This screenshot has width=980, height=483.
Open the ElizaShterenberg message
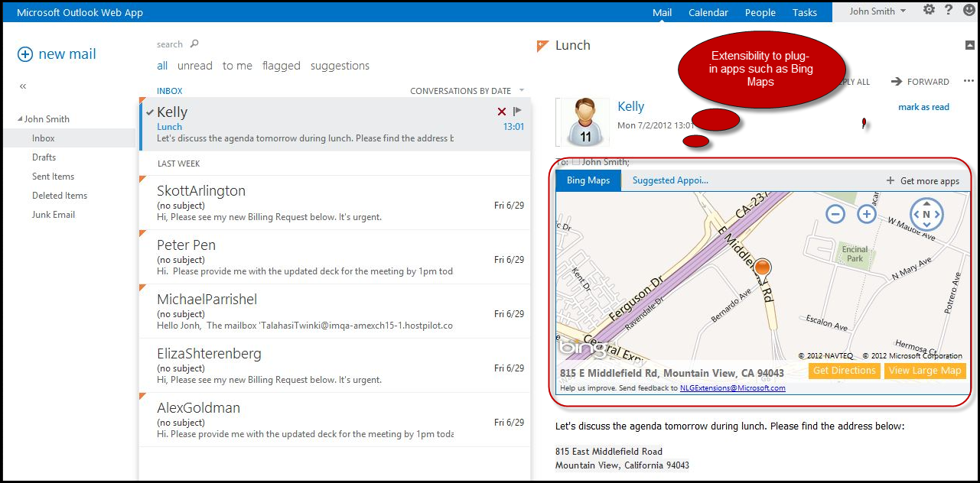pos(334,365)
